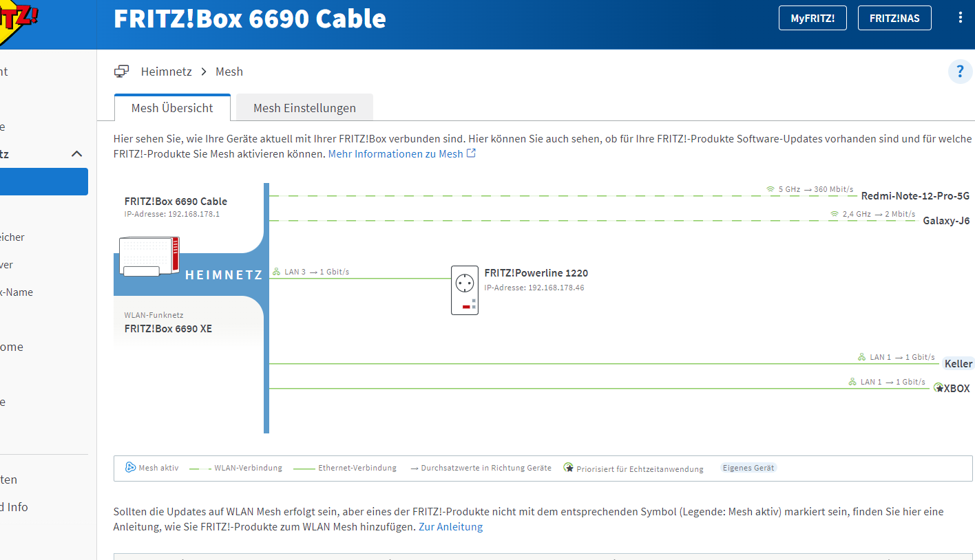This screenshot has width=975, height=560.
Task: Click the Mesh aktiv legend icon
Action: [x=130, y=468]
